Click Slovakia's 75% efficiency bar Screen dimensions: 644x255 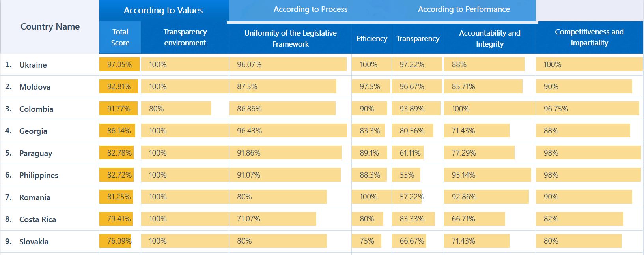366,241
